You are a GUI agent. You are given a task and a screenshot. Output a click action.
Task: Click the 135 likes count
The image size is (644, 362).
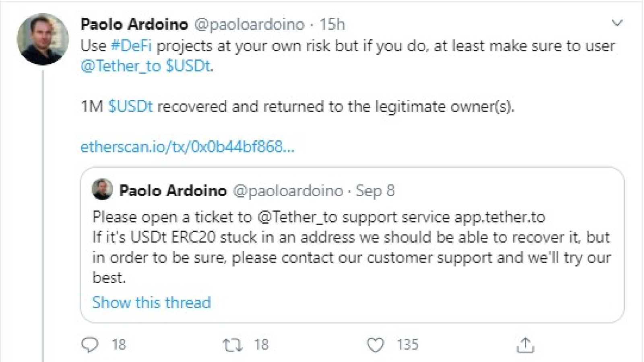(x=407, y=345)
